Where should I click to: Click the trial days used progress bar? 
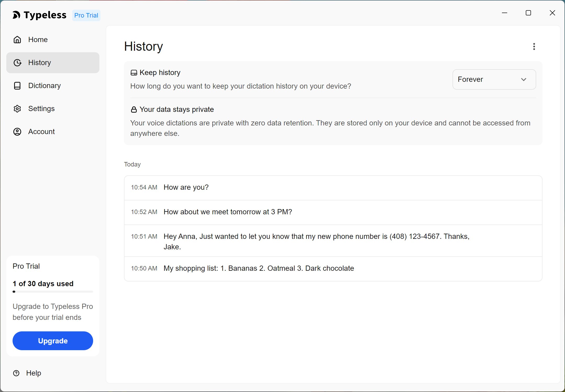[53, 292]
